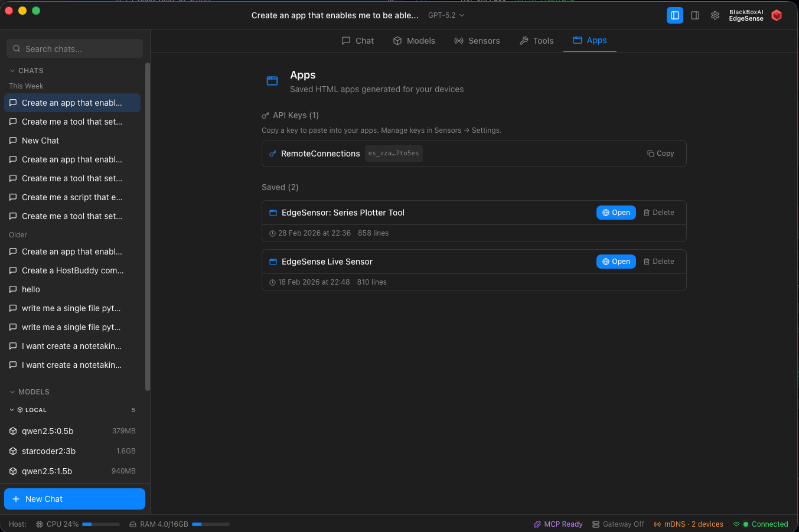Switch to the Models tab
Image resolution: width=799 pixels, height=532 pixels.
[x=414, y=41]
